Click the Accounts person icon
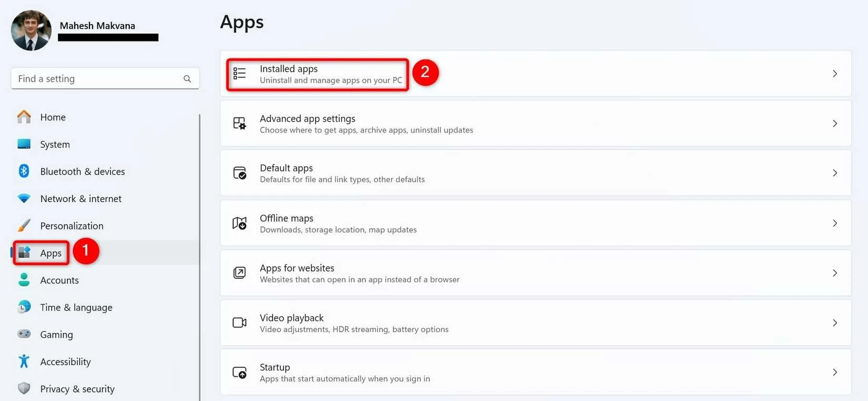This screenshot has height=401, width=868. 24,280
